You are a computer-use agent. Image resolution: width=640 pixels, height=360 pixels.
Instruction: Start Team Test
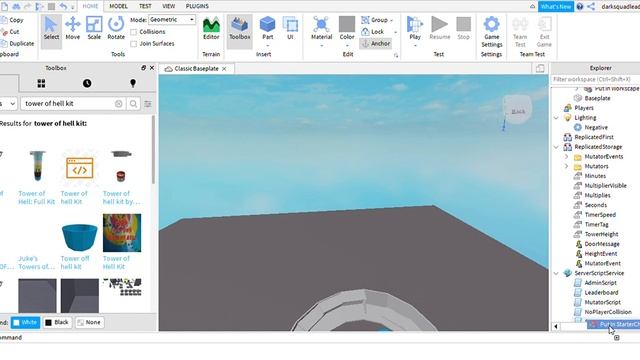(520, 32)
